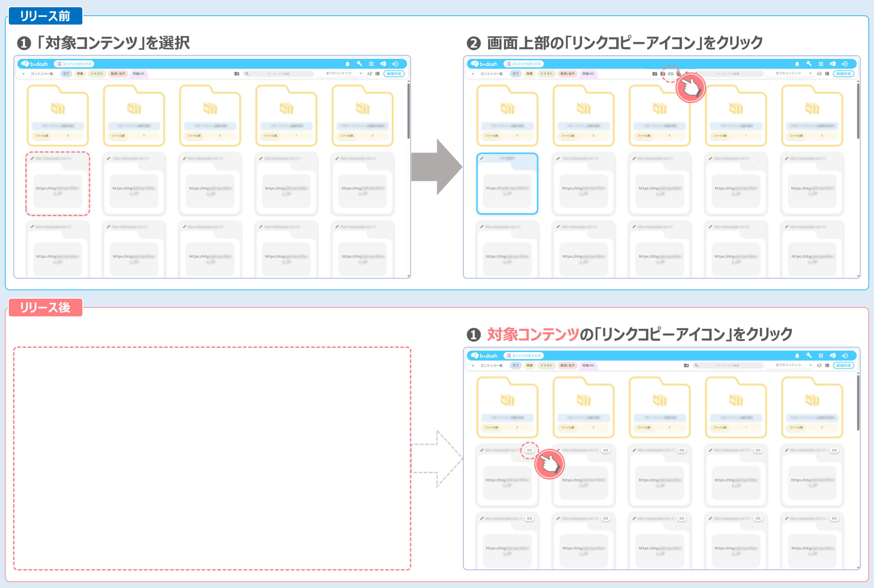Viewport: 874px width, 588px height.
Task: Click notification bell icon in top-left screenshot
Action: pyautogui.click(x=348, y=64)
